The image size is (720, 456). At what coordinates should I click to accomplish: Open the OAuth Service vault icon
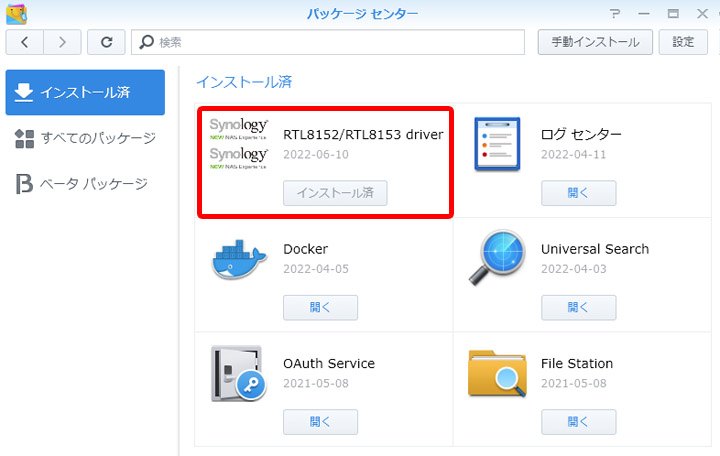[239, 373]
